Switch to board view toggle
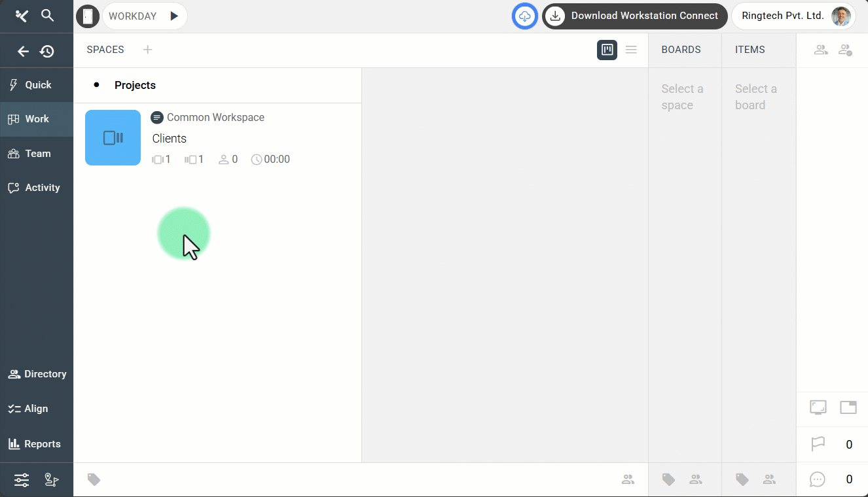Viewport: 868px width, 497px height. point(607,50)
